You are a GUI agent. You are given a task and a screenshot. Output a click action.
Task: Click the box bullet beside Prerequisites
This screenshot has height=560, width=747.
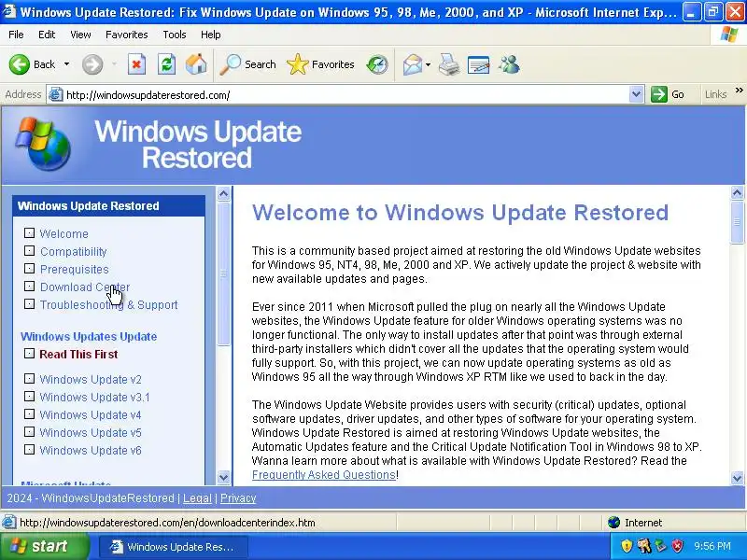coord(30,268)
